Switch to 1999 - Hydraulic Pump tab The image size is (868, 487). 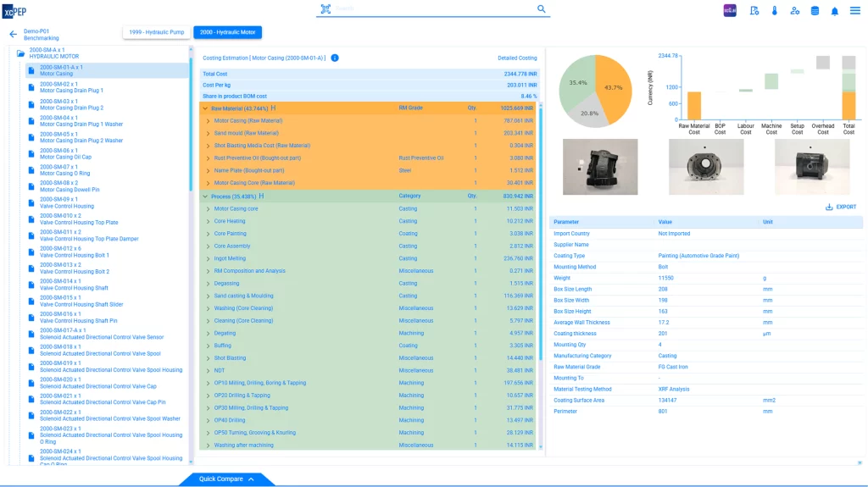click(x=156, y=32)
